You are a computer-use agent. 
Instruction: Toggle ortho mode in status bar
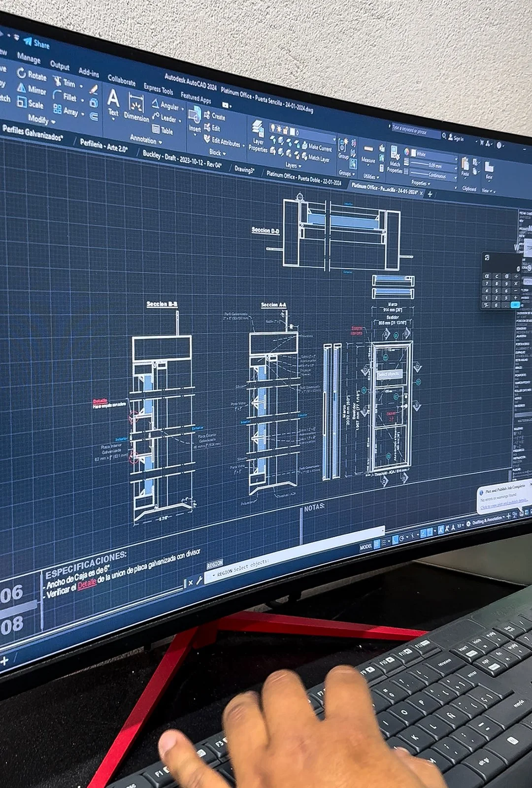pos(395,540)
